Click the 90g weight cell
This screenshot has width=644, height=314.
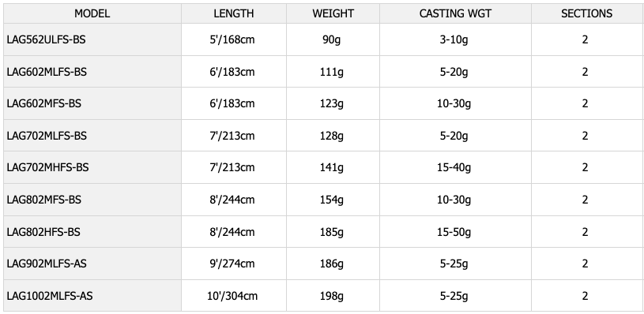pos(333,39)
